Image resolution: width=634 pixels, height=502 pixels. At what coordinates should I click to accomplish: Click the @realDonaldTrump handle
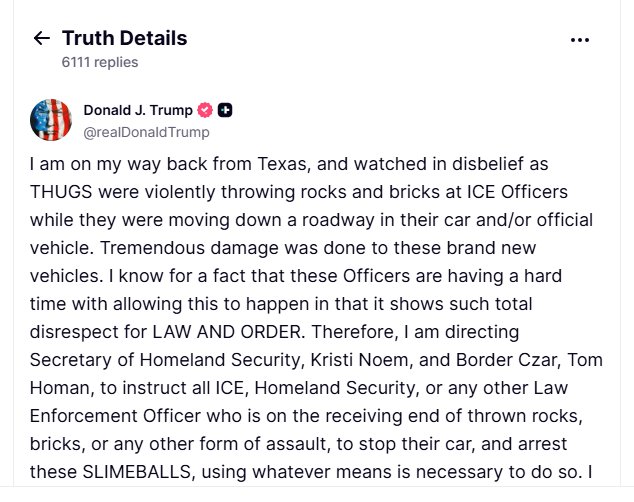[146, 132]
